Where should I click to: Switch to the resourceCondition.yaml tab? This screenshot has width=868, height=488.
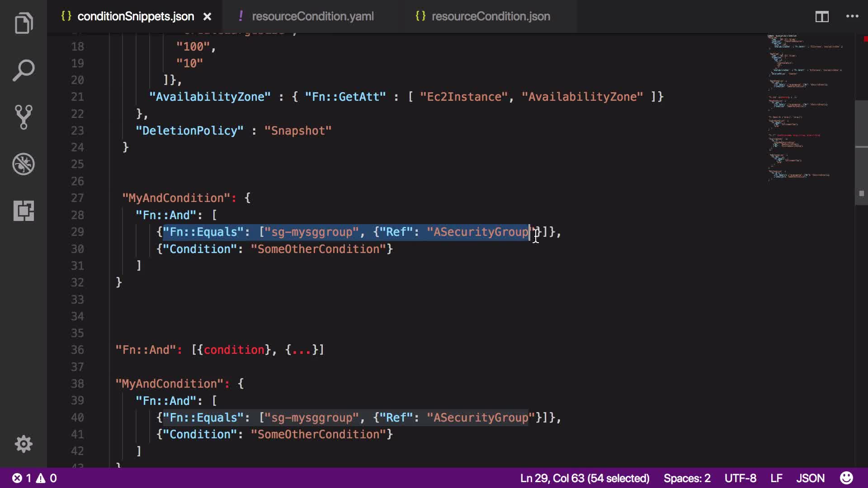coord(312,17)
